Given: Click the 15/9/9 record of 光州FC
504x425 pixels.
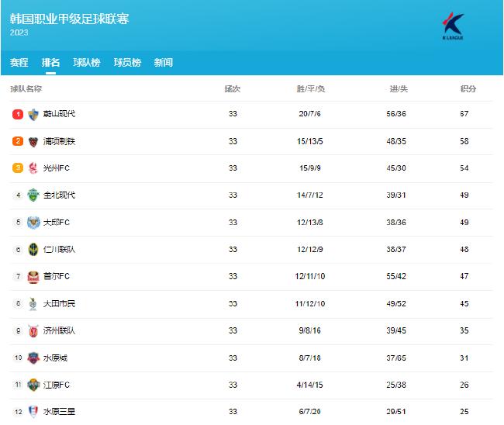Looking at the screenshot, I should pos(310,168).
